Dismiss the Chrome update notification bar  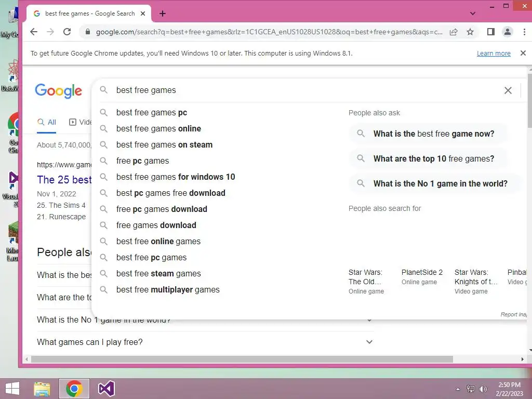(523, 54)
